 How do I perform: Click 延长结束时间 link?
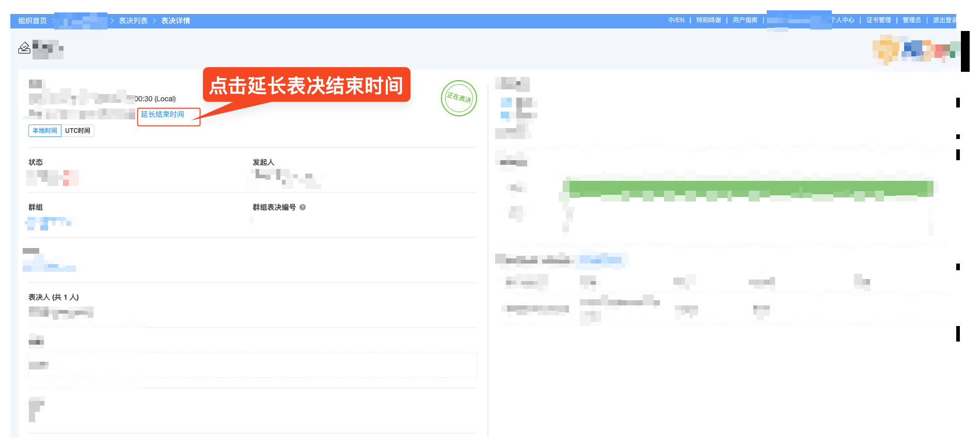pyautogui.click(x=163, y=114)
